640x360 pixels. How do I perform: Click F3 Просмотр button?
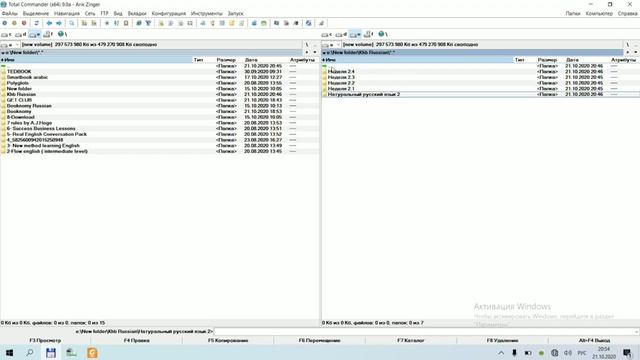coord(45,340)
